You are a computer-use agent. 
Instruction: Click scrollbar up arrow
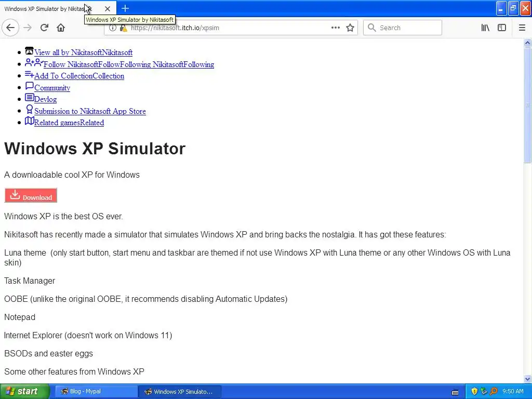point(527,43)
